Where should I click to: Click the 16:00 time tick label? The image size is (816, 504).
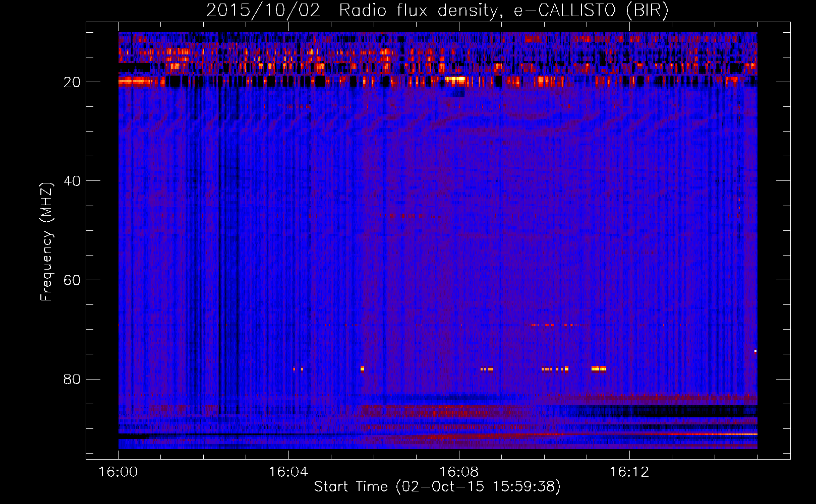tap(118, 472)
